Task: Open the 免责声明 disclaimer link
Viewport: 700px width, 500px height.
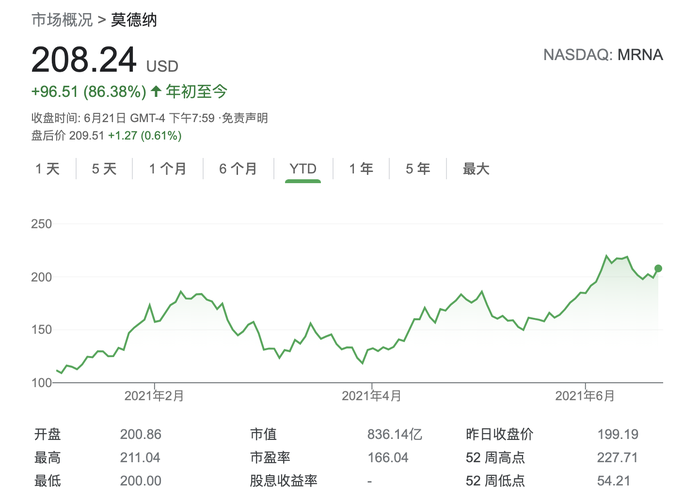Action: pos(245,118)
